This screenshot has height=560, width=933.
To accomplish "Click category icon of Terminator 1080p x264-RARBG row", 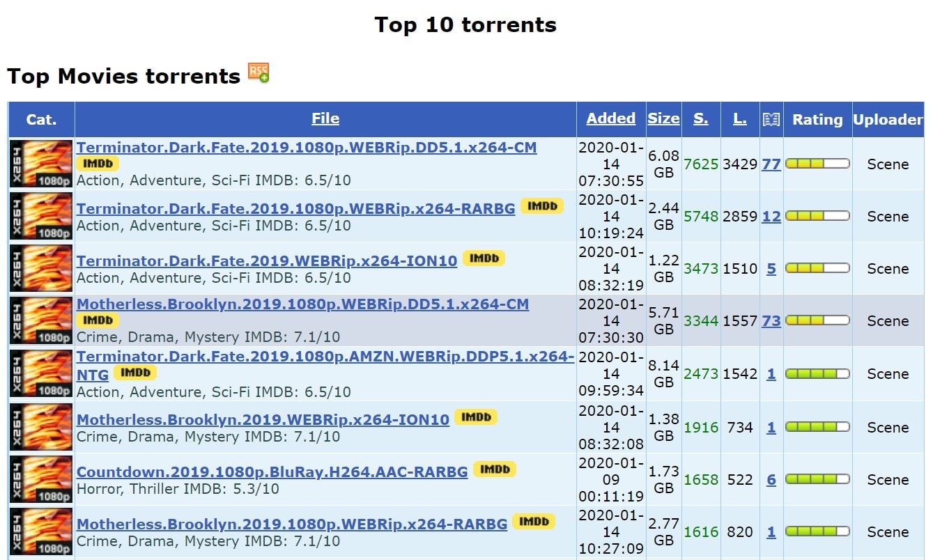I will tap(41, 216).
